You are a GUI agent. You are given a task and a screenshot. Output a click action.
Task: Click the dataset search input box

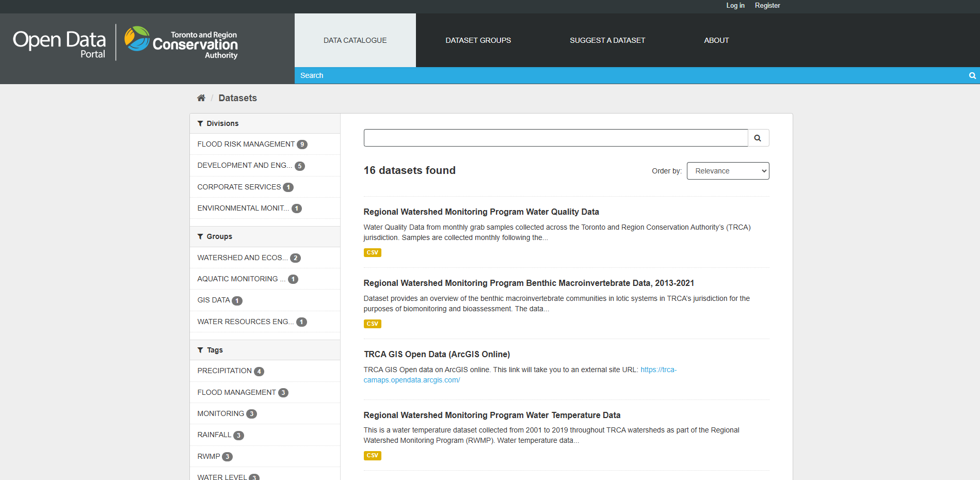click(x=556, y=138)
